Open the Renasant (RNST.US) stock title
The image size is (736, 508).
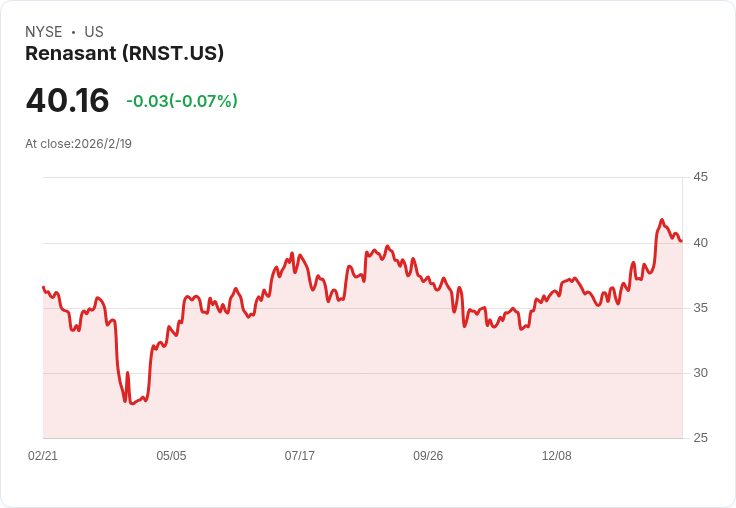click(124, 54)
